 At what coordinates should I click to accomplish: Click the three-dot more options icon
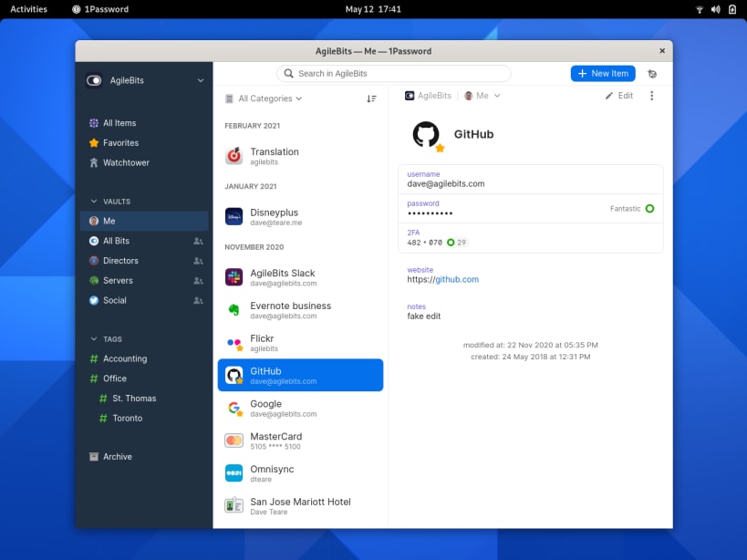click(x=652, y=96)
